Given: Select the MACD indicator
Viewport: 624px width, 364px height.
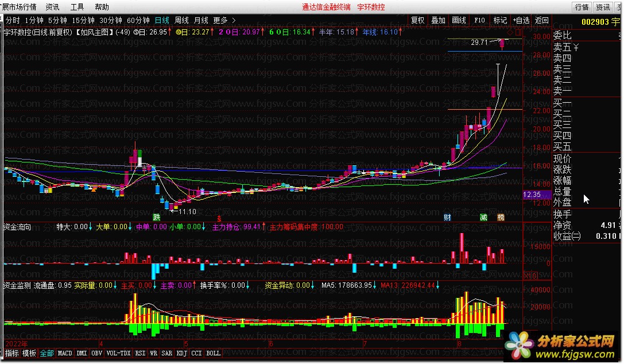Looking at the screenshot, I should point(65,353).
